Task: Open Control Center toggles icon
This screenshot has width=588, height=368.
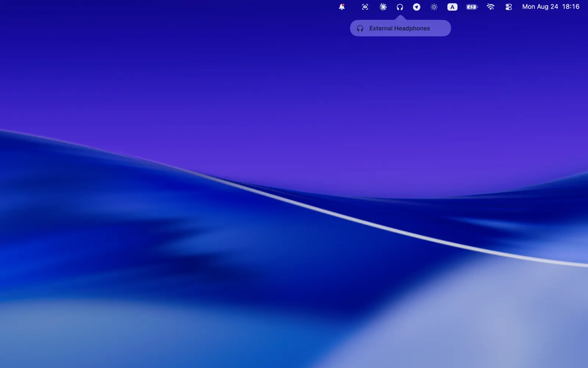Action: pos(509,7)
